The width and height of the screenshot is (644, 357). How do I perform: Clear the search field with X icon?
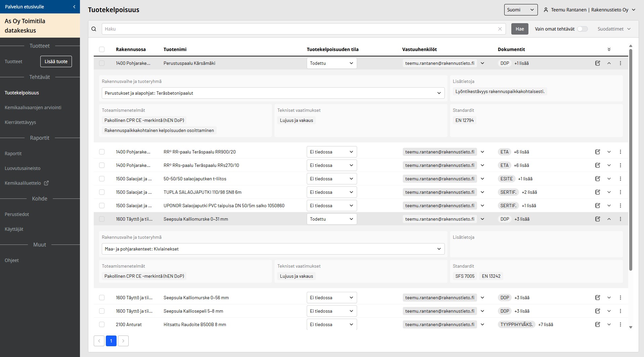(500, 29)
